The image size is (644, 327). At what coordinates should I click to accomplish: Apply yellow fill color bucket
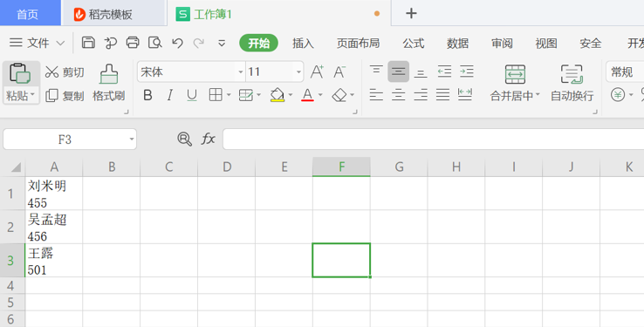(x=277, y=95)
